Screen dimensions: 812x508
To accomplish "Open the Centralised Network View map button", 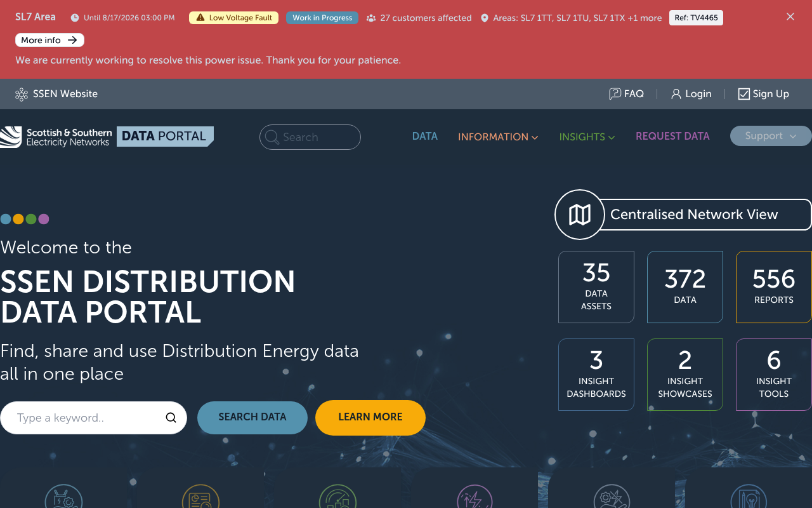I will click(x=683, y=215).
